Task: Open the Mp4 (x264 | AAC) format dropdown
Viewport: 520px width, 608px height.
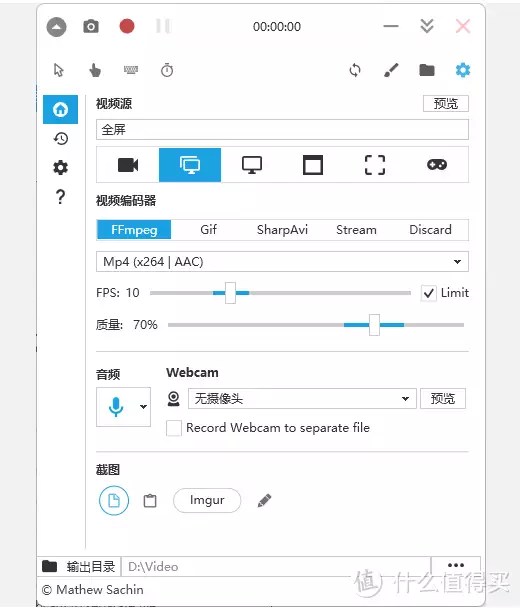Action: pyautogui.click(x=282, y=262)
